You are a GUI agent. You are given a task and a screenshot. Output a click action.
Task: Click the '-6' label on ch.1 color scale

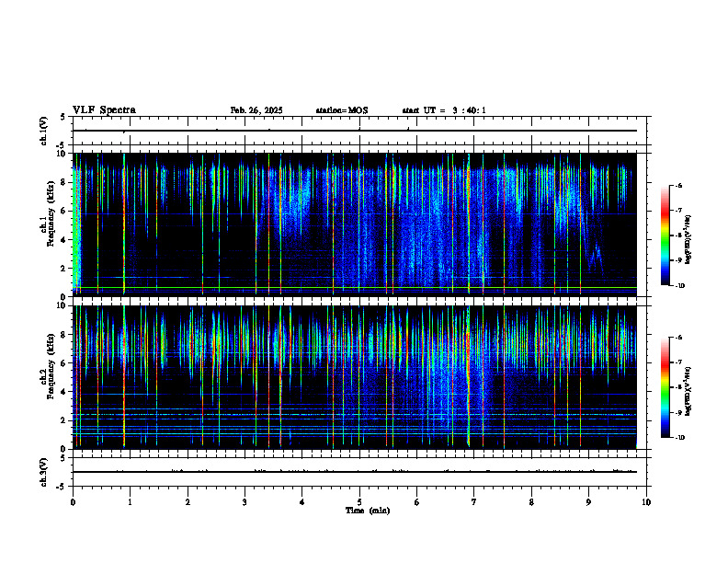679,185
